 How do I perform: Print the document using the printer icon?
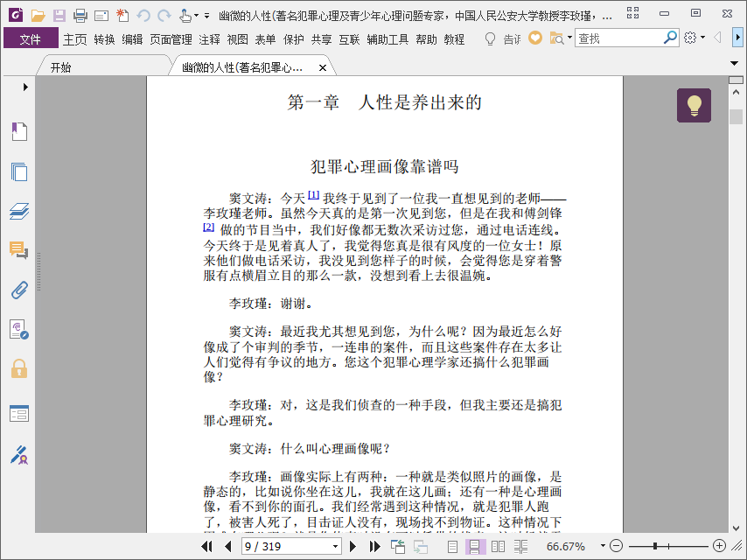[x=80, y=16]
